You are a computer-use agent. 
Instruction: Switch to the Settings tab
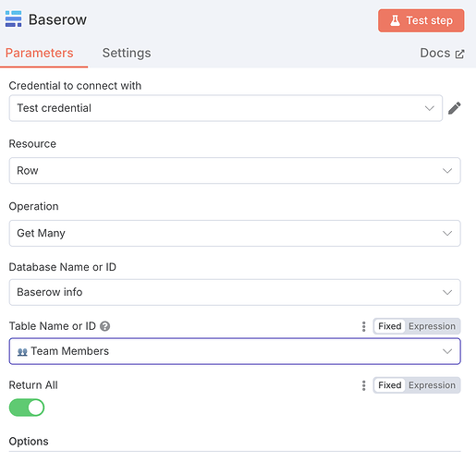127,53
